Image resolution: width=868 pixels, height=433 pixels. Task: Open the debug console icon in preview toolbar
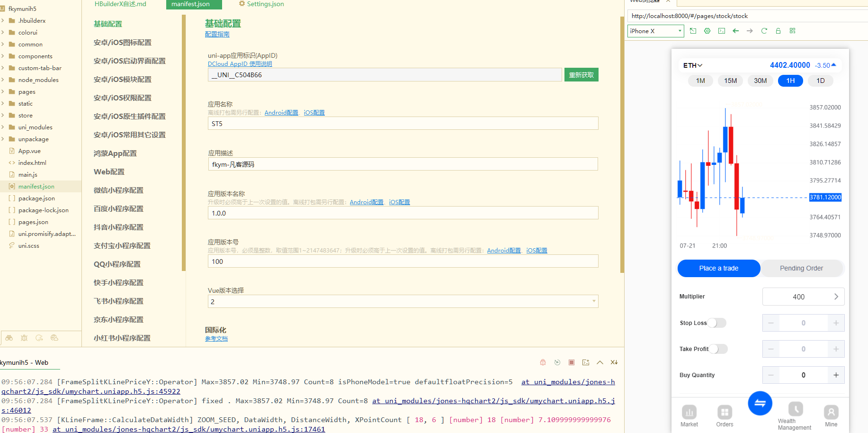coord(721,31)
